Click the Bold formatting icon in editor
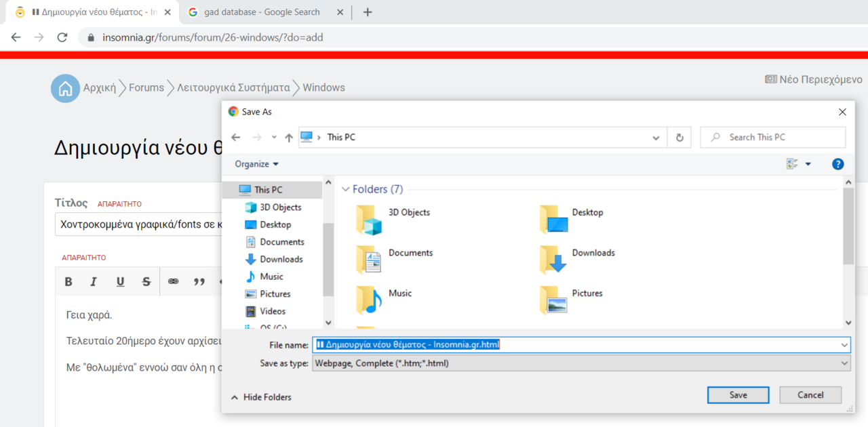 (x=68, y=282)
